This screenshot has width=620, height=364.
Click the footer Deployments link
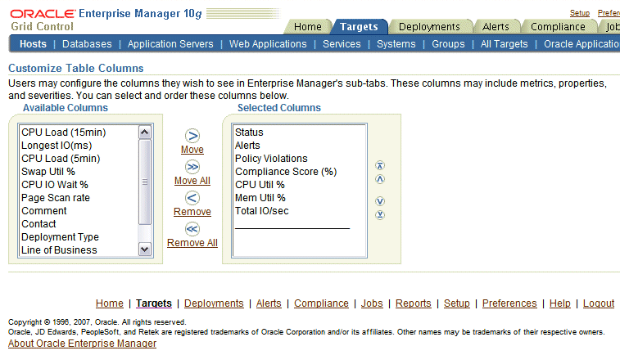coord(214,303)
